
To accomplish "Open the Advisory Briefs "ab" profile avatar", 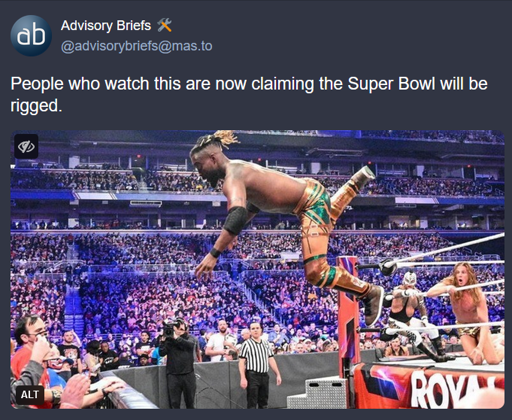I will pos(31,35).
